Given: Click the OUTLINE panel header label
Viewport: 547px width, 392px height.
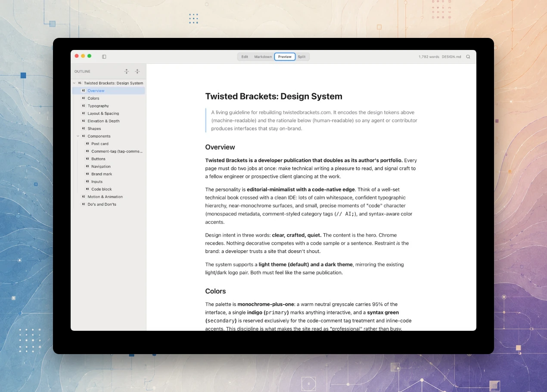Looking at the screenshot, I should tap(82, 72).
